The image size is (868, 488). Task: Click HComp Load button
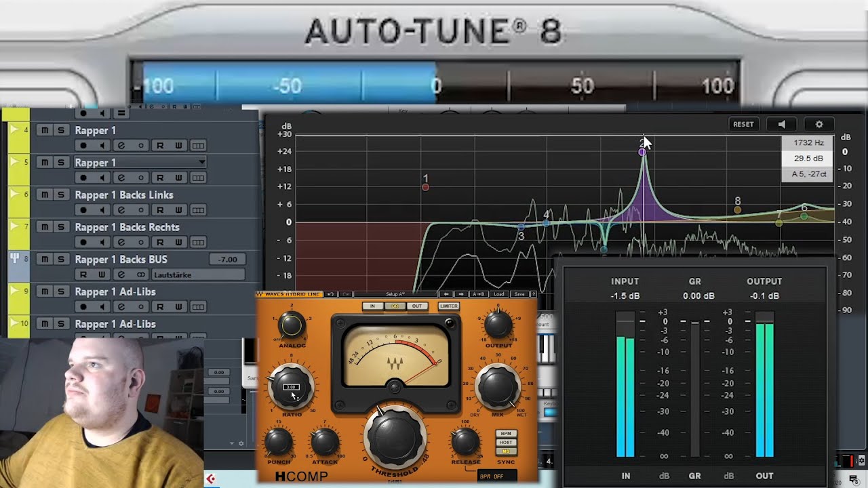[498, 294]
